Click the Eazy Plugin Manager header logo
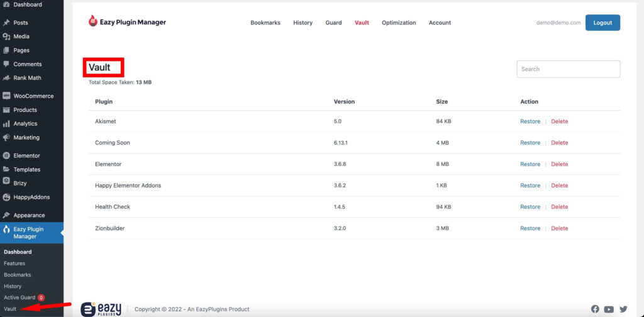Image resolution: width=644 pixels, height=317 pixels. 127,22
